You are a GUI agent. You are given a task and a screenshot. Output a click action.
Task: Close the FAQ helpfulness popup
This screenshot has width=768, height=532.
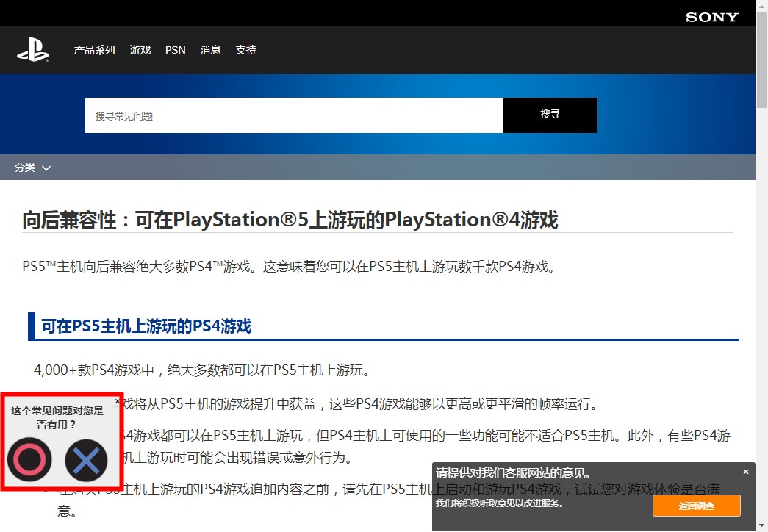tap(118, 401)
